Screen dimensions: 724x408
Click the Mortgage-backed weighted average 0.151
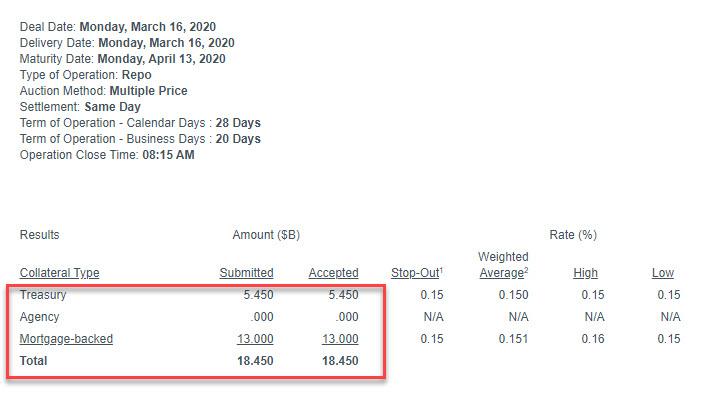pos(512,339)
